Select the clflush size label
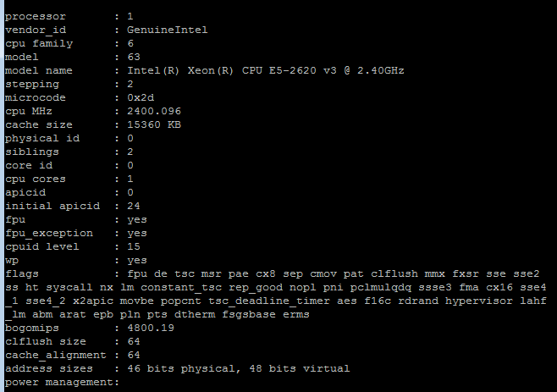This screenshot has height=392, width=557. pyautogui.click(x=46, y=341)
